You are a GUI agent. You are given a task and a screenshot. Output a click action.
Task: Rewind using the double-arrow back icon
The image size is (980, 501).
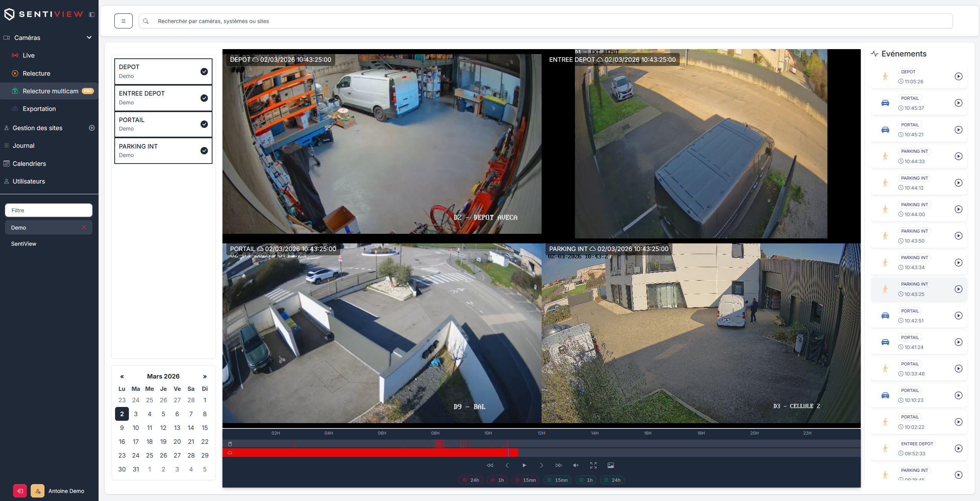(490, 465)
